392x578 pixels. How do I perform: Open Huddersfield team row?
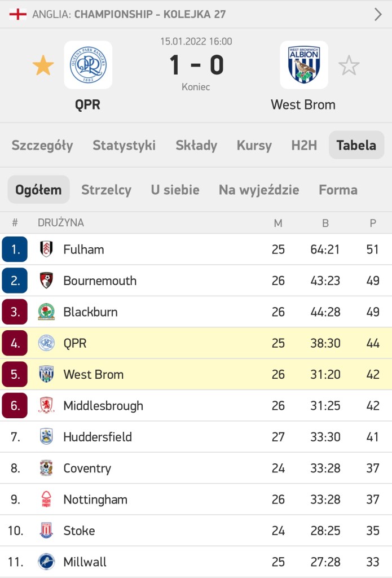[x=98, y=437]
